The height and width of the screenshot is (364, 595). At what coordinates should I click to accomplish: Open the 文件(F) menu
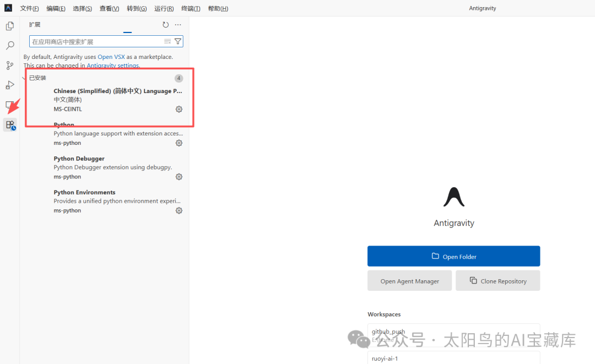(29, 8)
